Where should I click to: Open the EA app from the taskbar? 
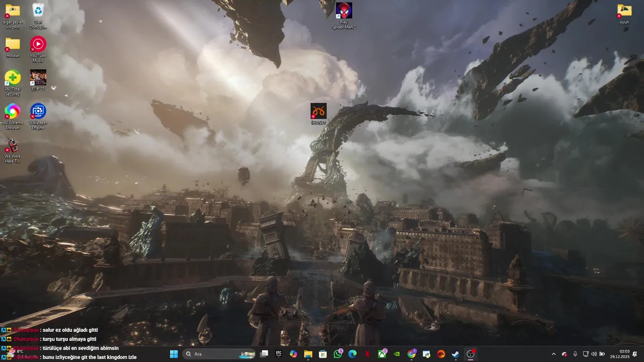coord(441,354)
